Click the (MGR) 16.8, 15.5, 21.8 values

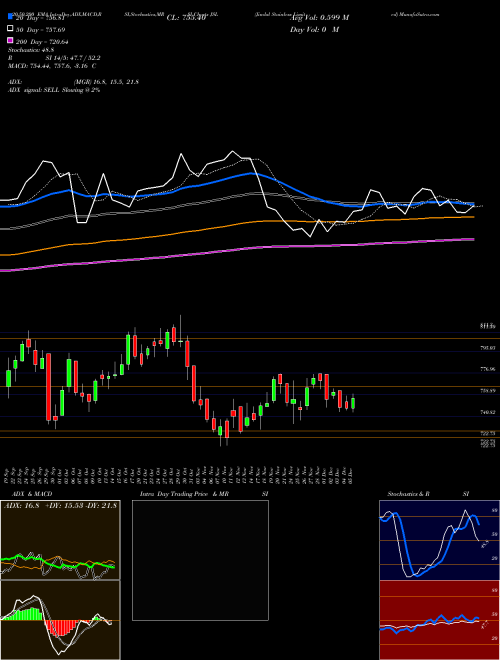(106, 82)
